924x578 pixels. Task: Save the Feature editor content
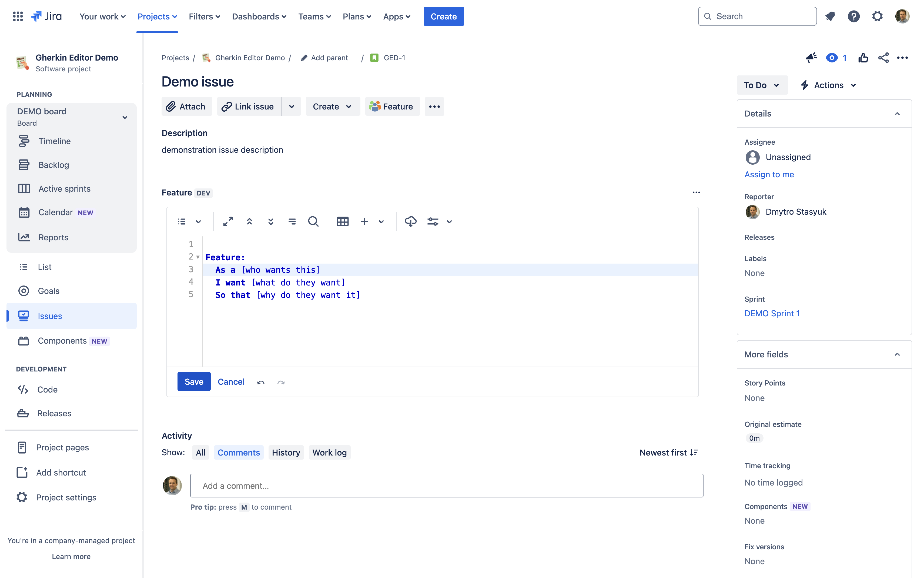[x=194, y=381]
